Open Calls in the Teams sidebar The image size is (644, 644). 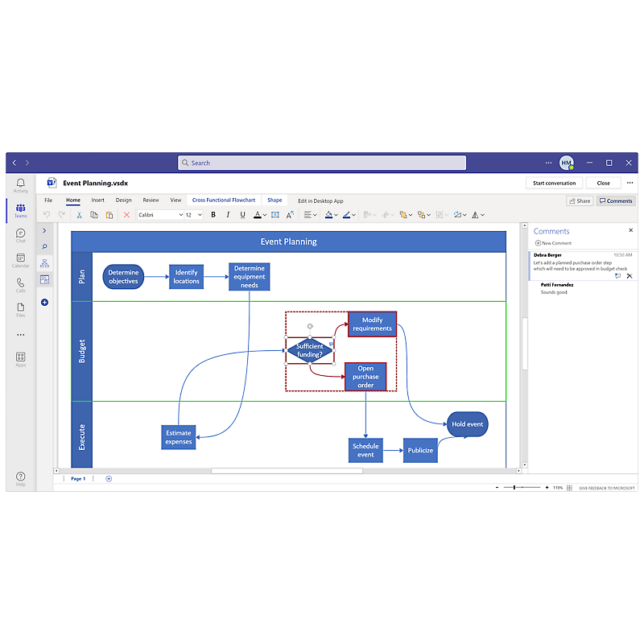tap(21, 285)
